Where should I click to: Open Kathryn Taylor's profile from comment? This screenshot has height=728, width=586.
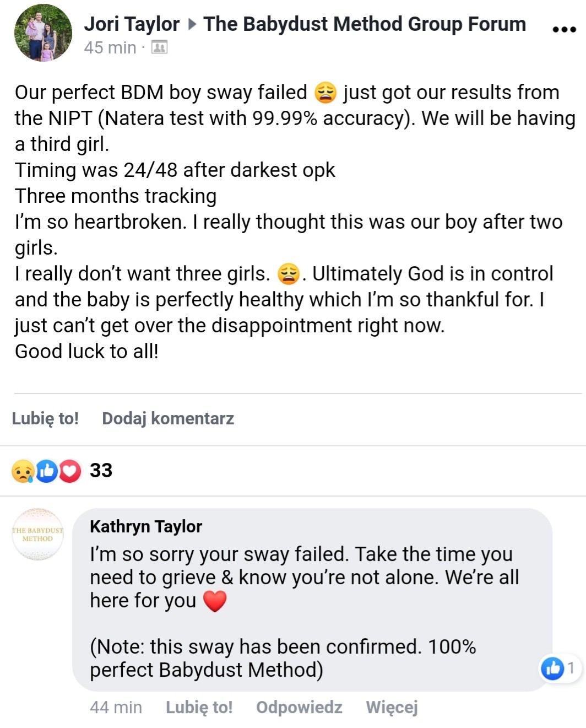coord(146,526)
